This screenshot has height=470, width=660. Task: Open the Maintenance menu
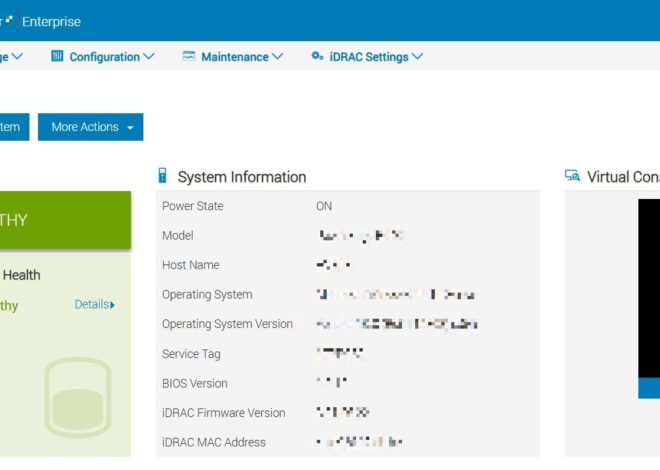[x=233, y=56]
